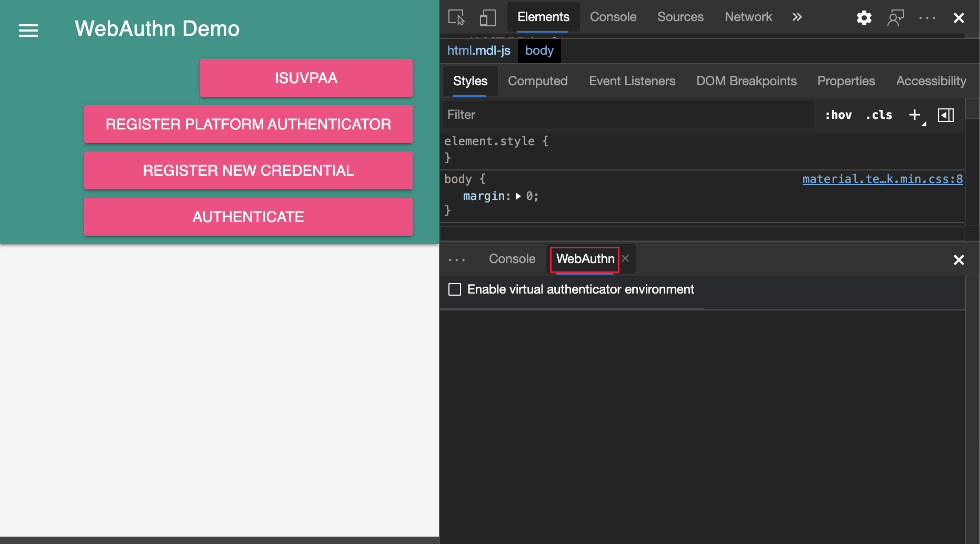
Task: Click the AUTHENTICATE button
Action: pos(248,216)
